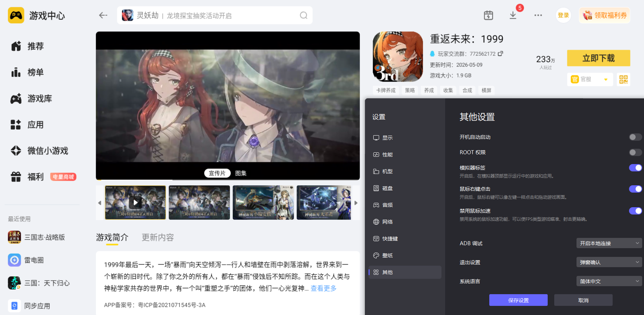Open 机型 device model settings
Image resolution: width=644 pixels, height=315 pixels.
tap(405, 171)
